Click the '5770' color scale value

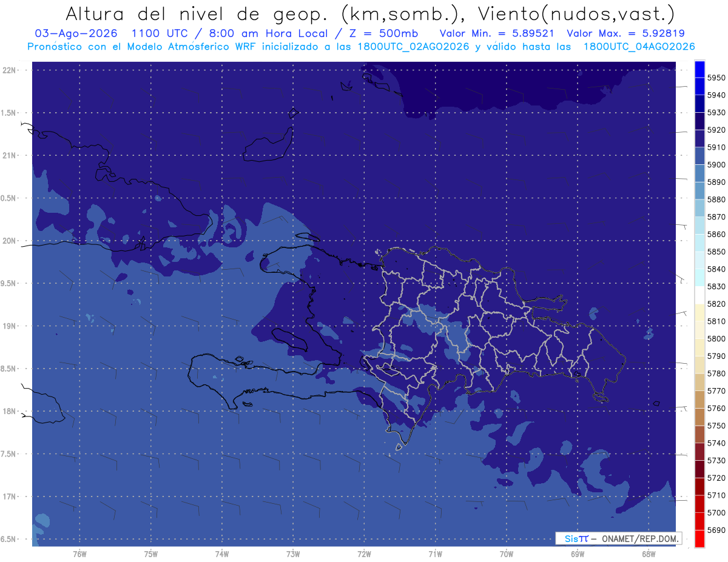point(716,391)
